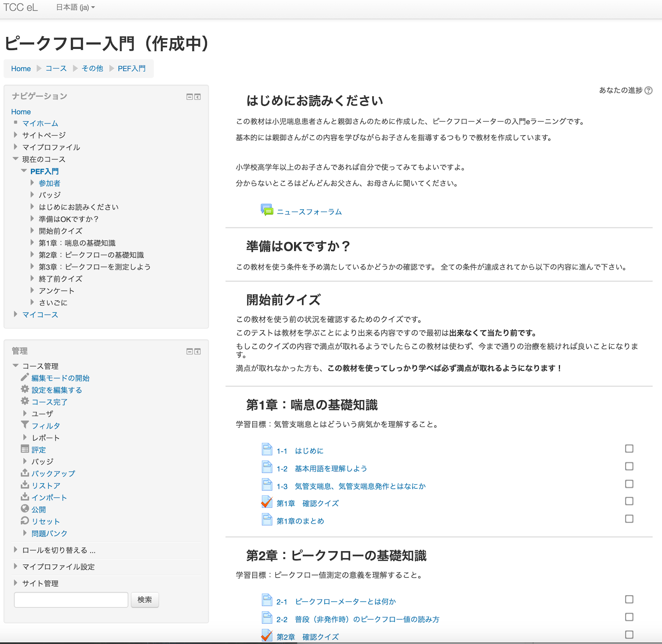Expand サイトページ in the navigation tree
The image size is (662, 644).
click(16, 135)
